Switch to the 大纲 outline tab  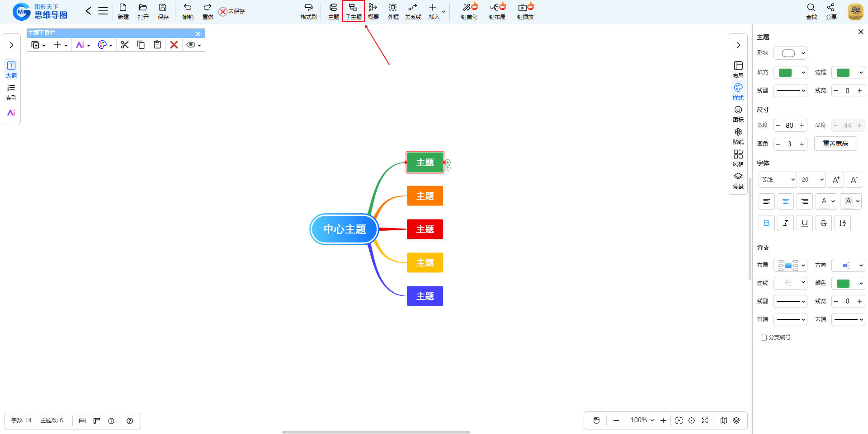point(11,69)
